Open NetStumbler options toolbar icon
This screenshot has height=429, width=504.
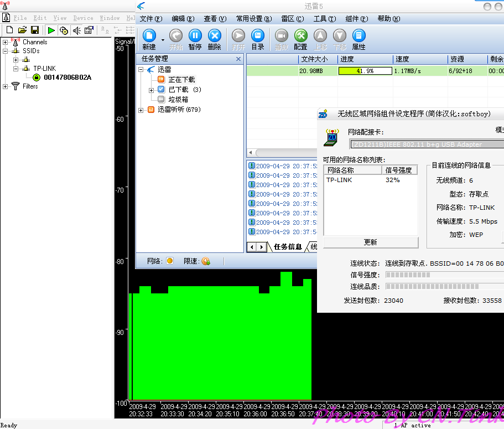pyautogui.click(x=89, y=30)
